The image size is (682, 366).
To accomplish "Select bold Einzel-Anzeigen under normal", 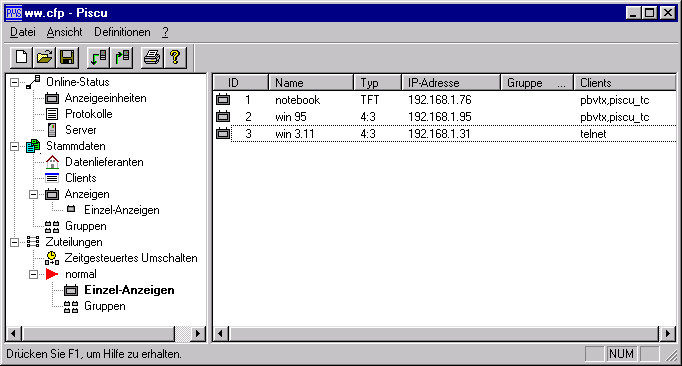I will tap(129, 290).
